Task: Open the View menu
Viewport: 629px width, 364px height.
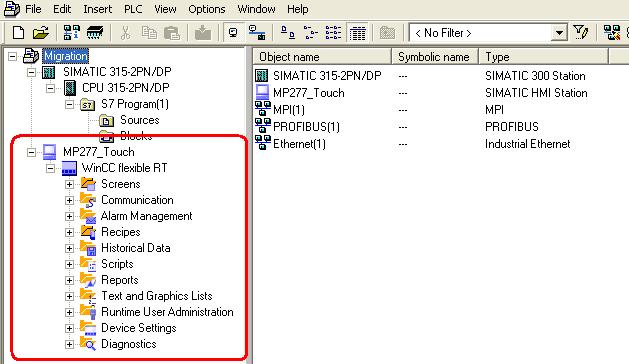Action: (165, 9)
